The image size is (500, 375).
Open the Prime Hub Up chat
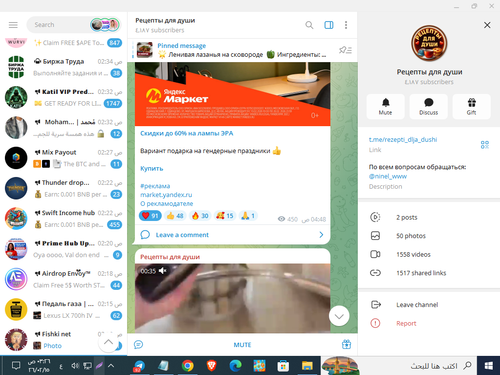[63, 249]
